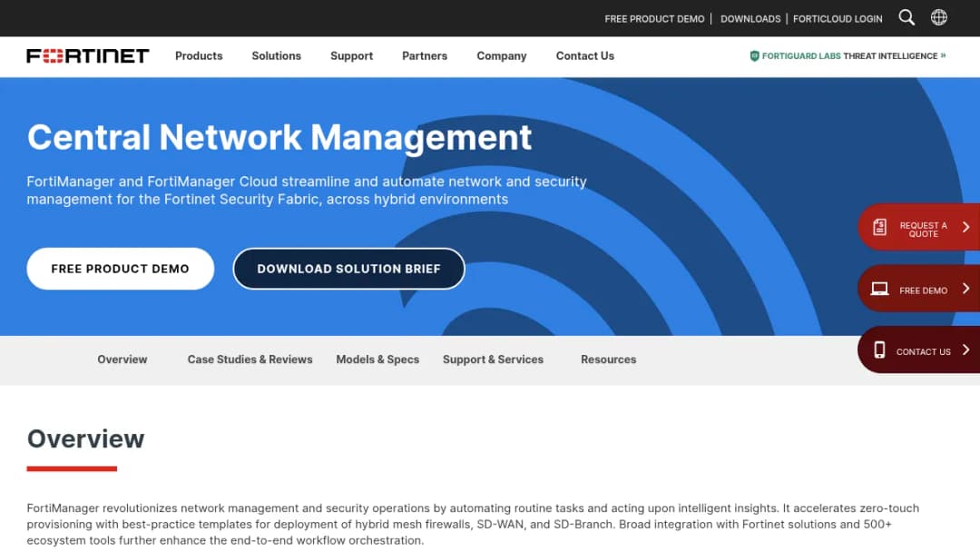Switch to the Resources tab
This screenshot has width=980, height=552.
pyautogui.click(x=608, y=360)
